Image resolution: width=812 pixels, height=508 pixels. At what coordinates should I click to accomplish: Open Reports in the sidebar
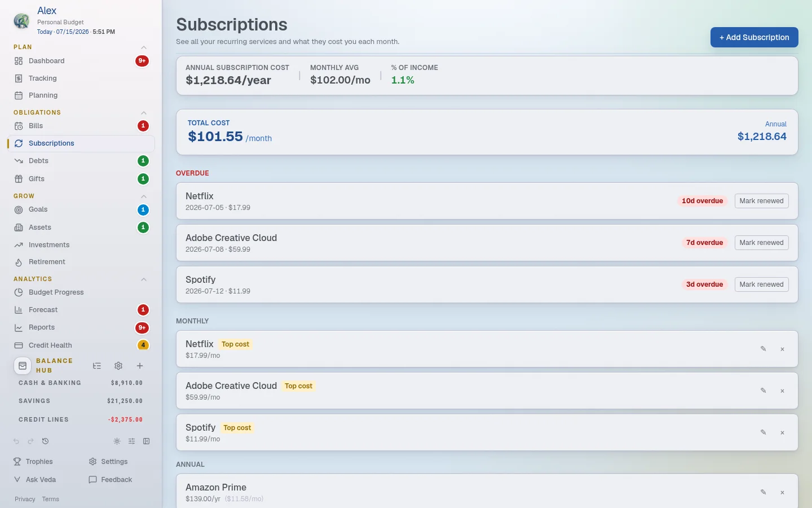[81, 327]
